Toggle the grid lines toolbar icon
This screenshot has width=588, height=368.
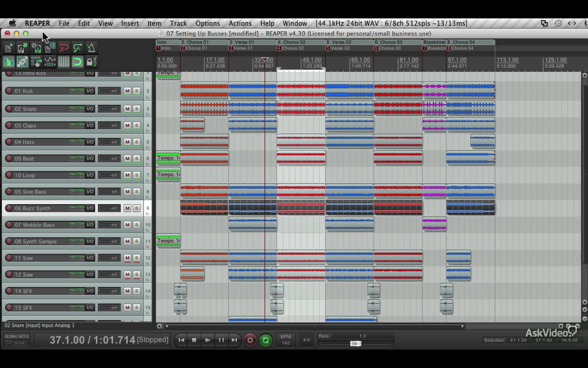(x=64, y=62)
